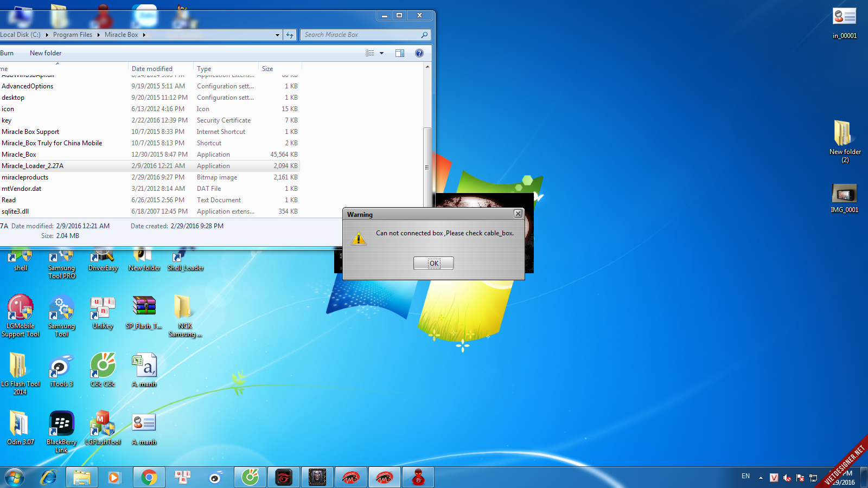This screenshot has height=488, width=868.
Task: Launch iTools 3 desktop shortcut
Action: pyautogui.click(x=61, y=370)
